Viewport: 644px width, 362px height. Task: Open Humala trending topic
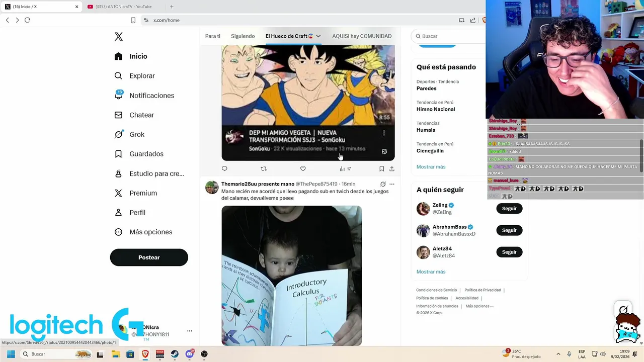pos(426,130)
